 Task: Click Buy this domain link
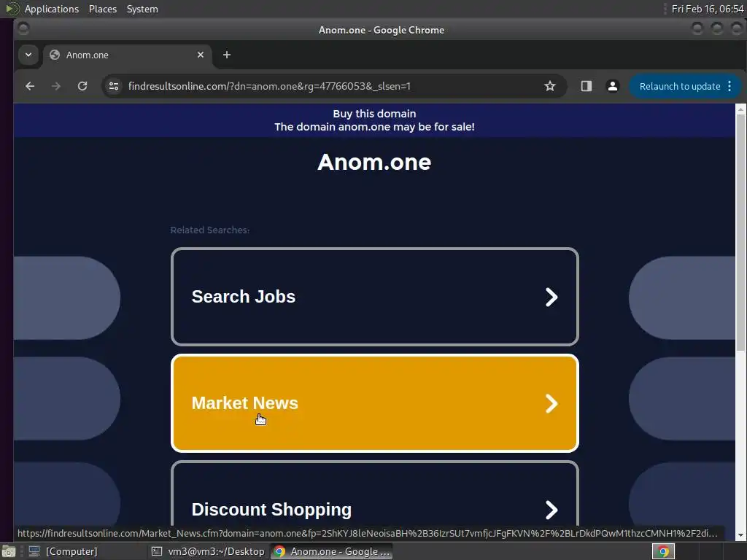pos(374,114)
